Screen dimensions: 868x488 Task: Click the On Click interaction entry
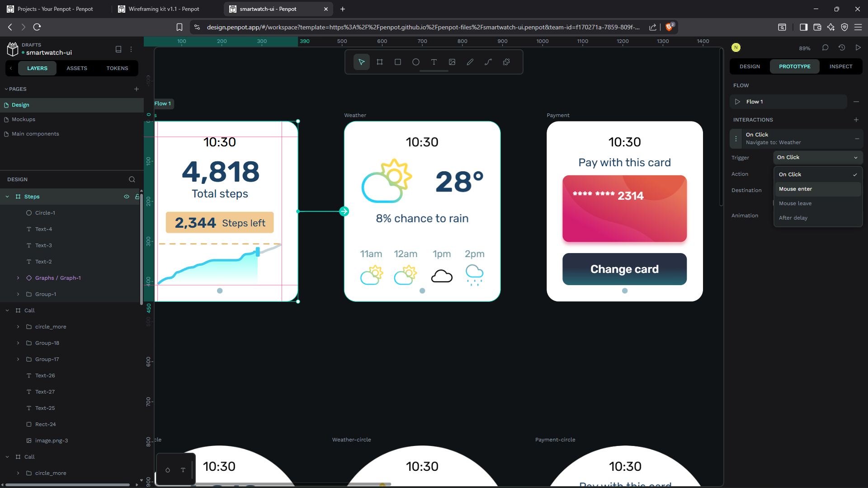(796, 138)
